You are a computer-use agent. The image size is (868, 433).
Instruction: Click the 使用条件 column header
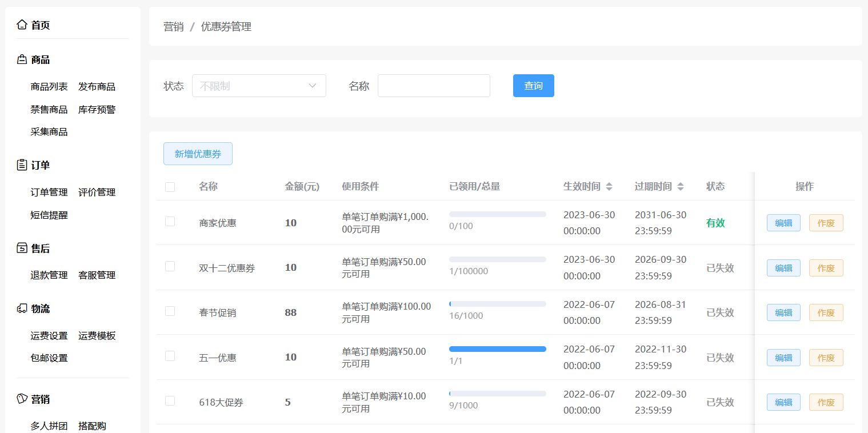(x=360, y=186)
